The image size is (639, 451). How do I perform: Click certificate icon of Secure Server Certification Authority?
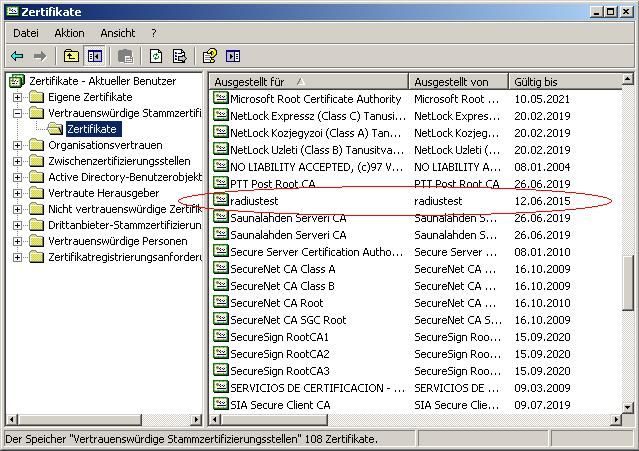221,251
